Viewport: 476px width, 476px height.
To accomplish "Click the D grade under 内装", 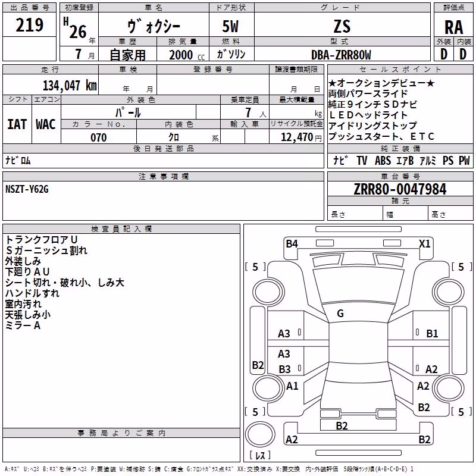I will click(x=463, y=54).
